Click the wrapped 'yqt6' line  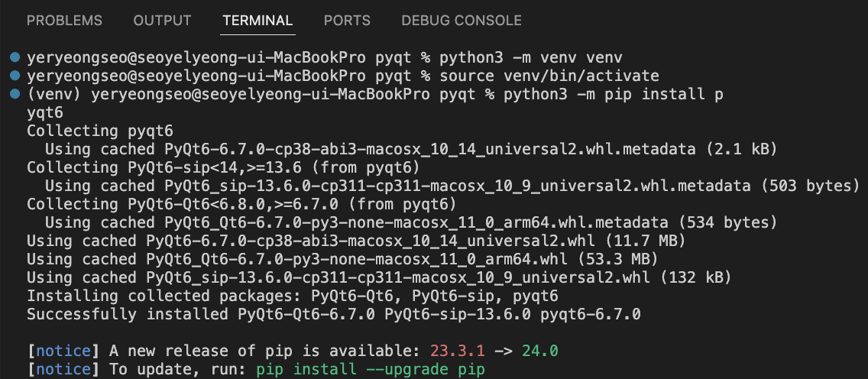coord(45,113)
